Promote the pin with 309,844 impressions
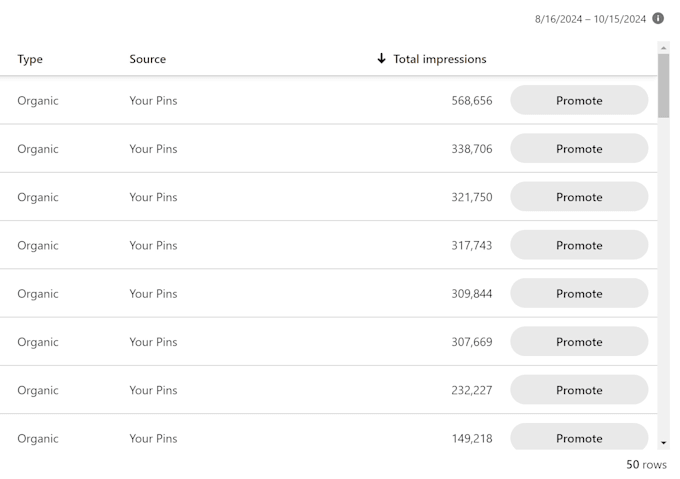The width and height of the screenshot is (680, 479). (579, 293)
